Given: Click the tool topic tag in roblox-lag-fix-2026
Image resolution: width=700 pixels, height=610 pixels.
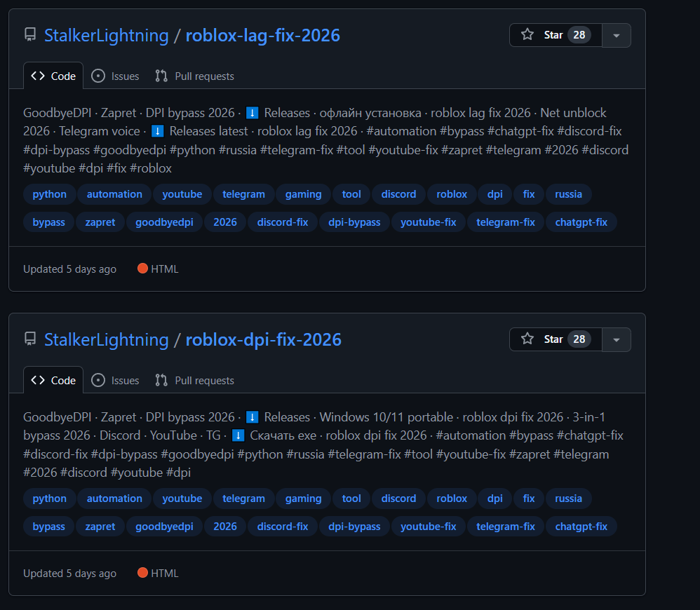Looking at the screenshot, I should [x=351, y=194].
